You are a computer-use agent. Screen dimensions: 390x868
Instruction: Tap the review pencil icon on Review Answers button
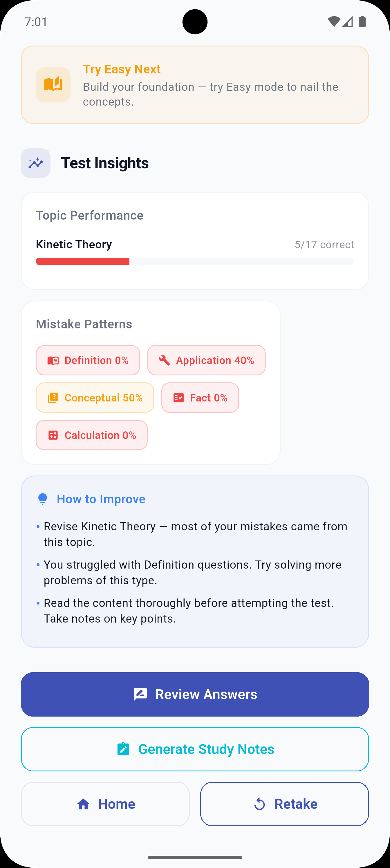pyautogui.click(x=140, y=694)
